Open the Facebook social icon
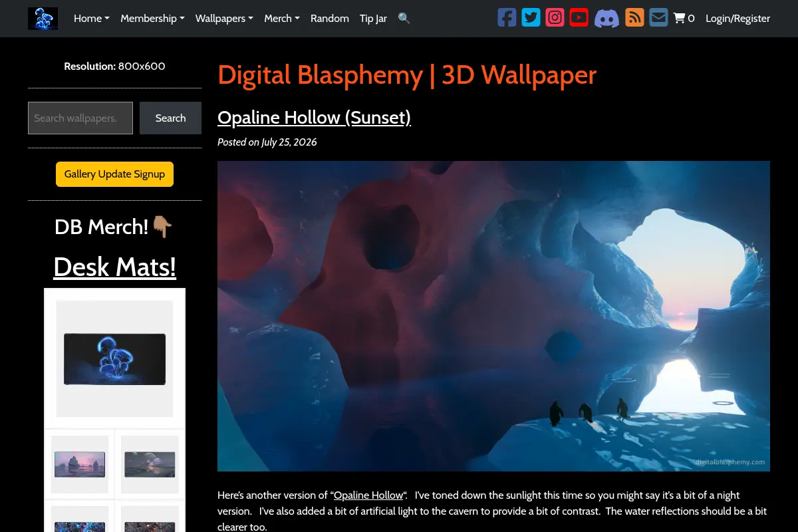798x532 pixels. pyautogui.click(x=507, y=18)
